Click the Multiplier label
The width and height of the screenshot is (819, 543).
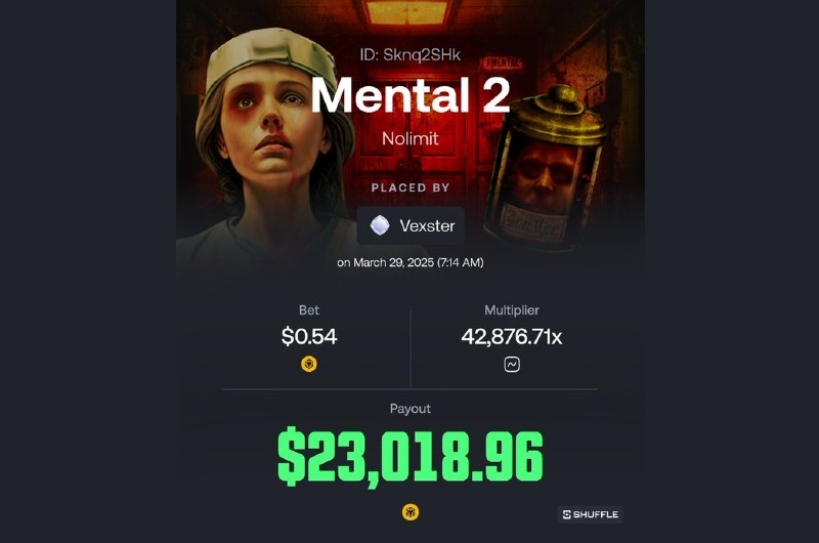(x=511, y=310)
